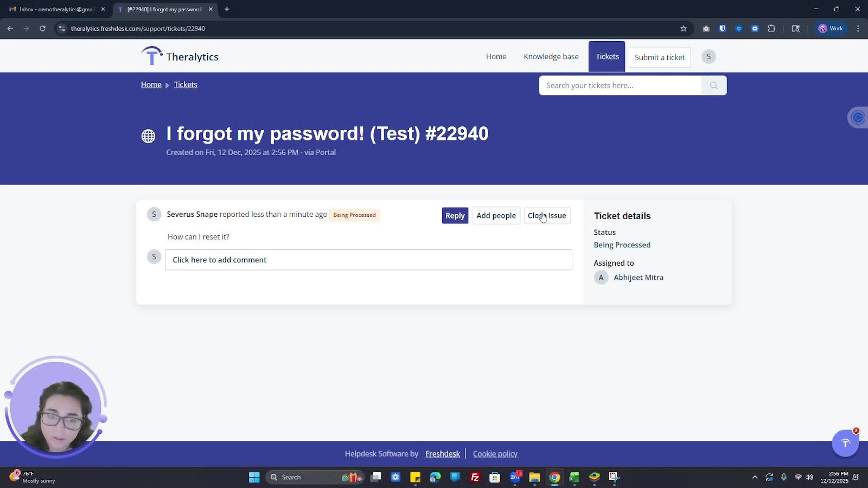868x488 pixels.
Task: Click the "Being Processed" value under Status
Action: [622, 245]
